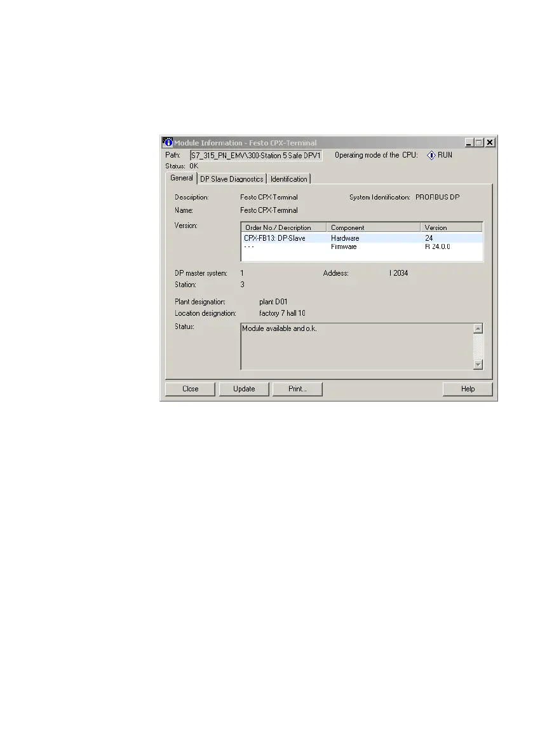Click the Component column header
Screen dimensions: 533x756
pyautogui.click(x=374, y=227)
